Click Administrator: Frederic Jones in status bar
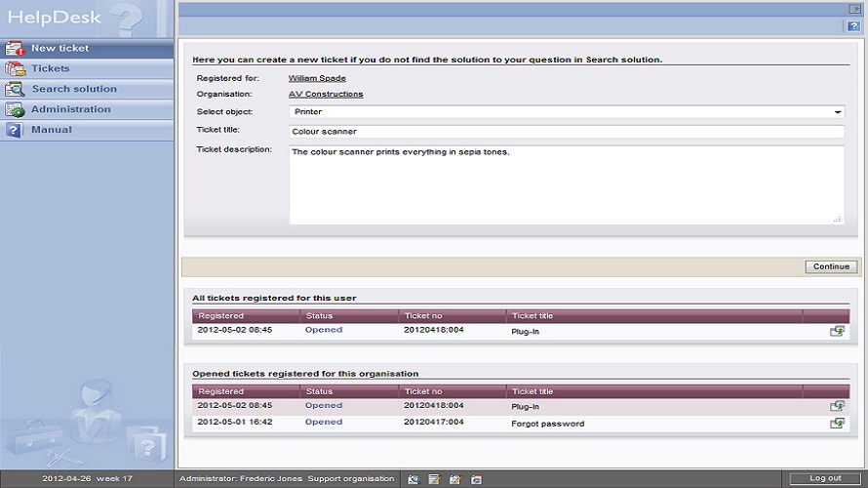This screenshot has height=488, width=868. (x=241, y=478)
